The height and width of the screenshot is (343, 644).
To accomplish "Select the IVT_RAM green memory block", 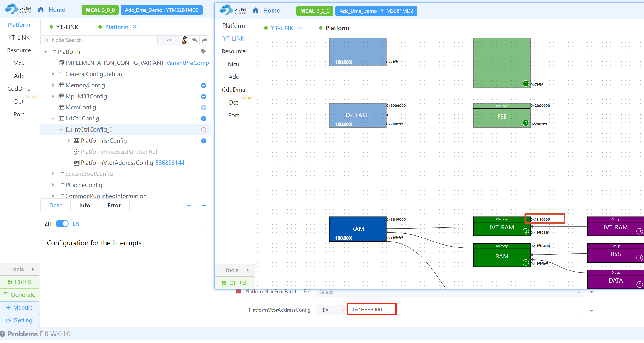I will (x=501, y=226).
